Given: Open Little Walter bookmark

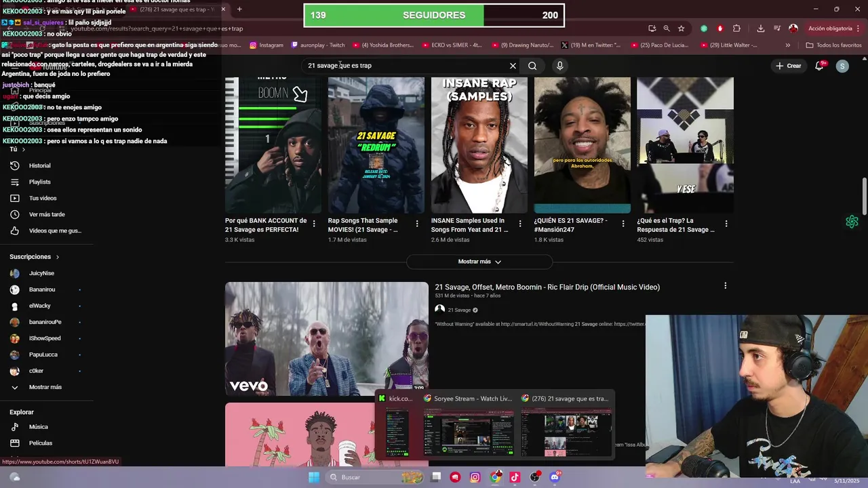Looking at the screenshot, I should 729,45.
